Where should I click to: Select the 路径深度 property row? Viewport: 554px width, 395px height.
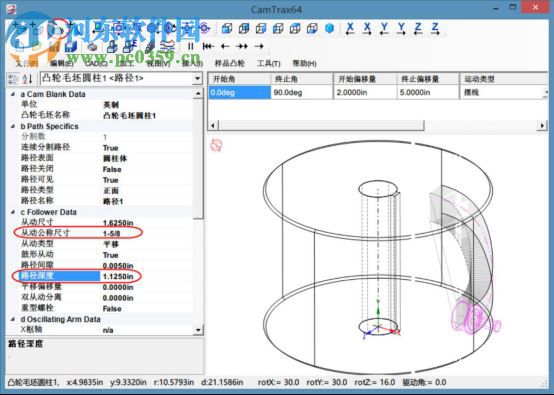click(106, 276)
